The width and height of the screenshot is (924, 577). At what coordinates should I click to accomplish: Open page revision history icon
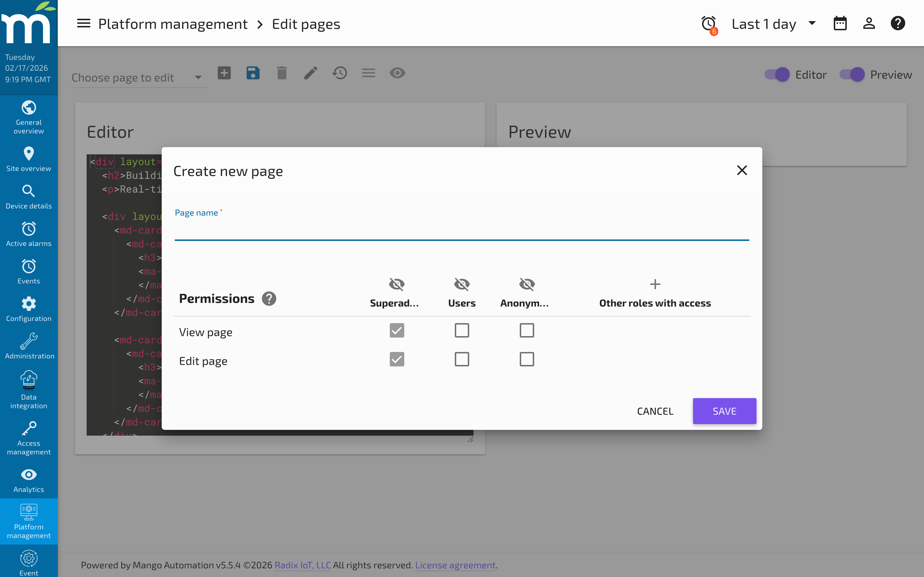pos(339,72)
